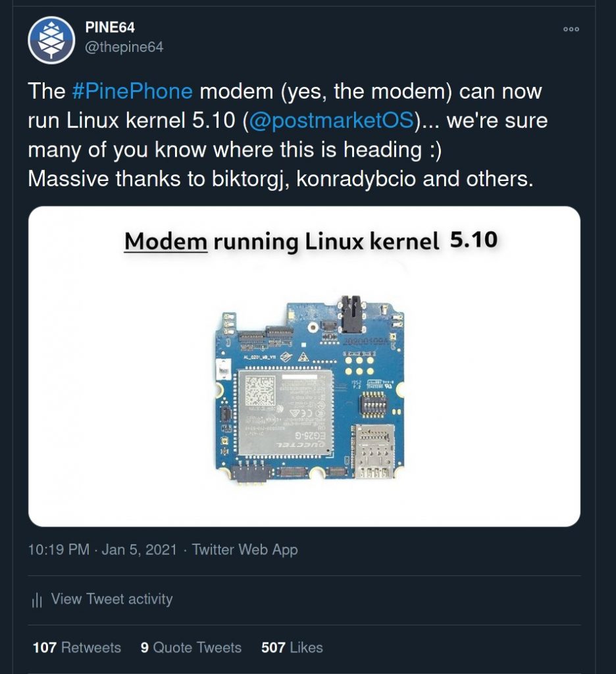Select the View Tweet activity text
The height and width of the screenshot is (674, 616).
(111, 599)
